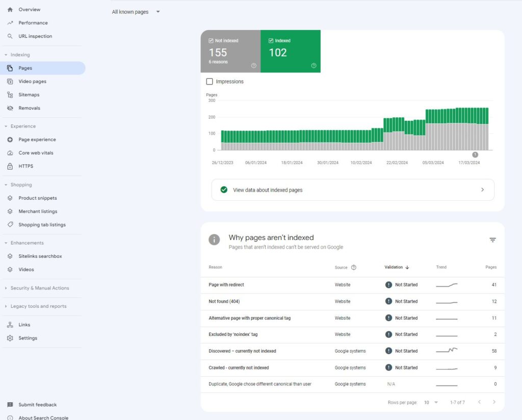This screenshot has height=420, width=522.
Task: Click the About Search Console info icon
Action: tap(10, 417)
